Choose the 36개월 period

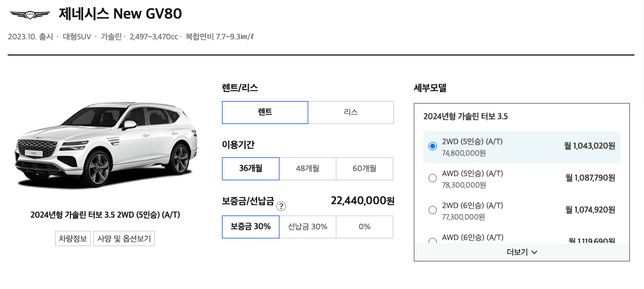pyautogui.click(x=251, y=169)
